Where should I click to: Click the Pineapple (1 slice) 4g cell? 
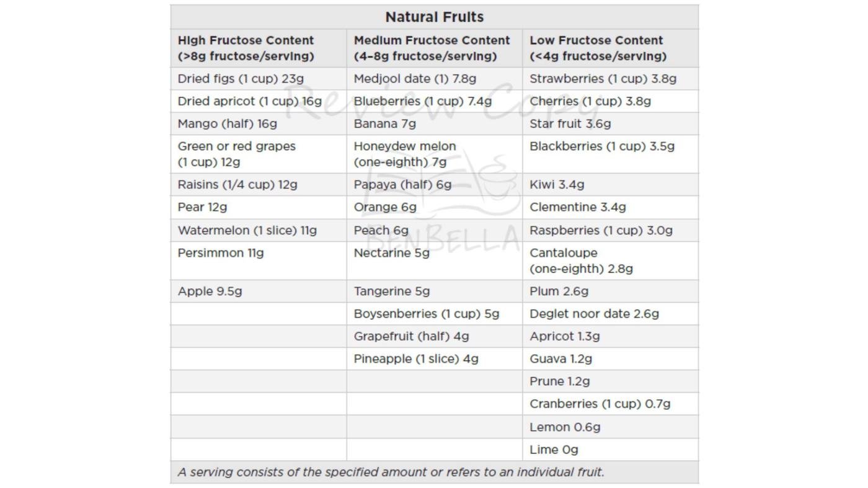[x=415, y=358]
